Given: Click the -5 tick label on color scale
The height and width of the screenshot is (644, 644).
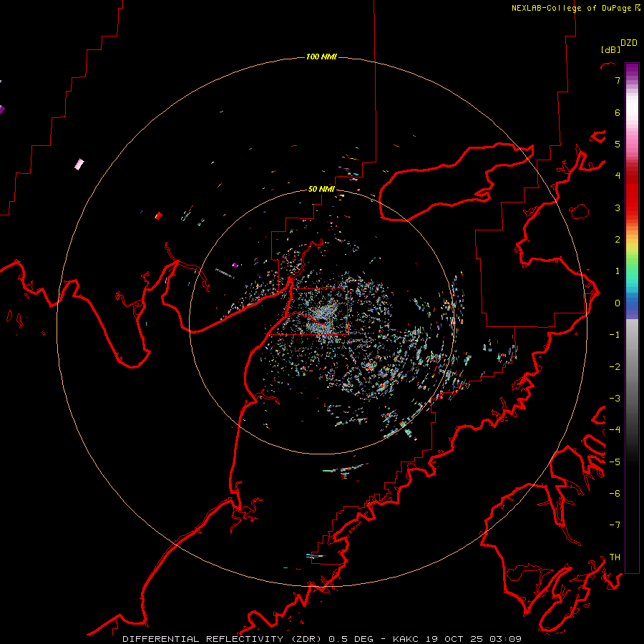Looking at the screenshot, I should click(x=615, y=462).
